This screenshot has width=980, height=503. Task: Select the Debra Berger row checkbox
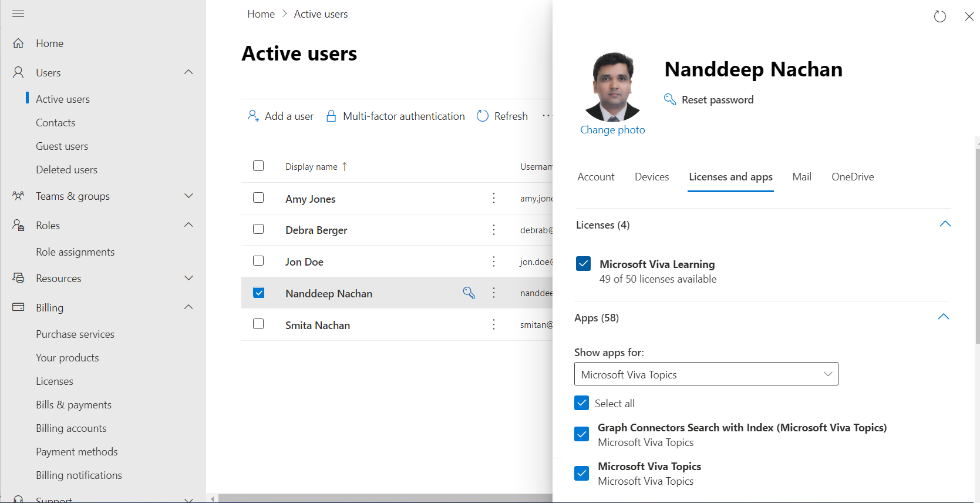258,229
